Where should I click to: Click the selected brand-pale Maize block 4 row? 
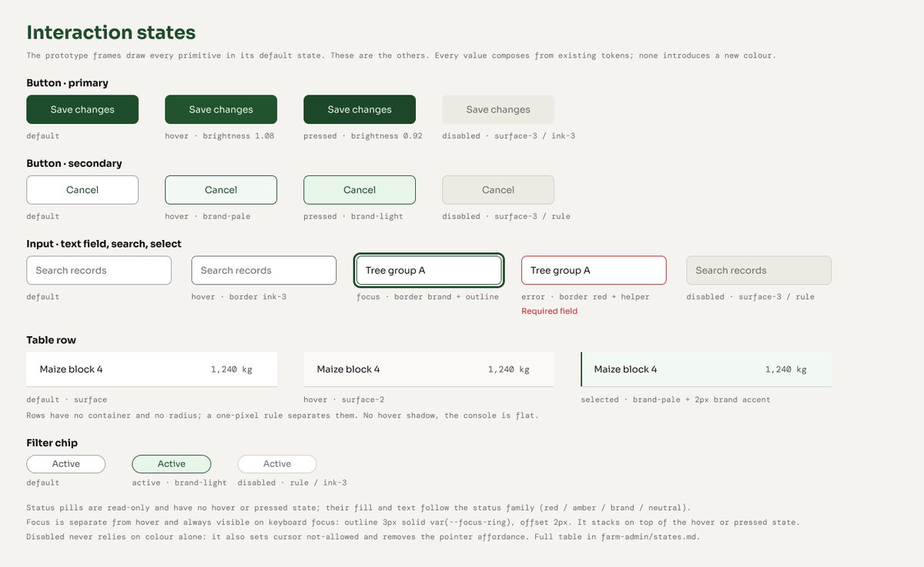point(706,369)
